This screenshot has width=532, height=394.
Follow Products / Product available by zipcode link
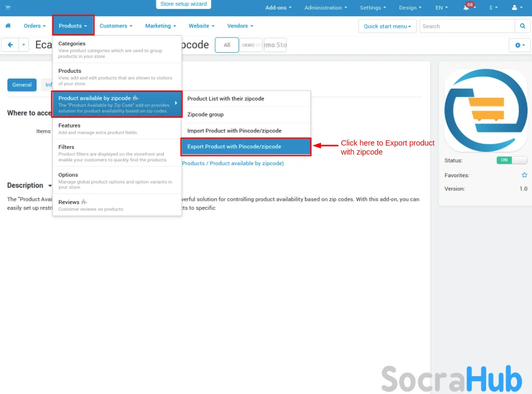pos(233,163)
